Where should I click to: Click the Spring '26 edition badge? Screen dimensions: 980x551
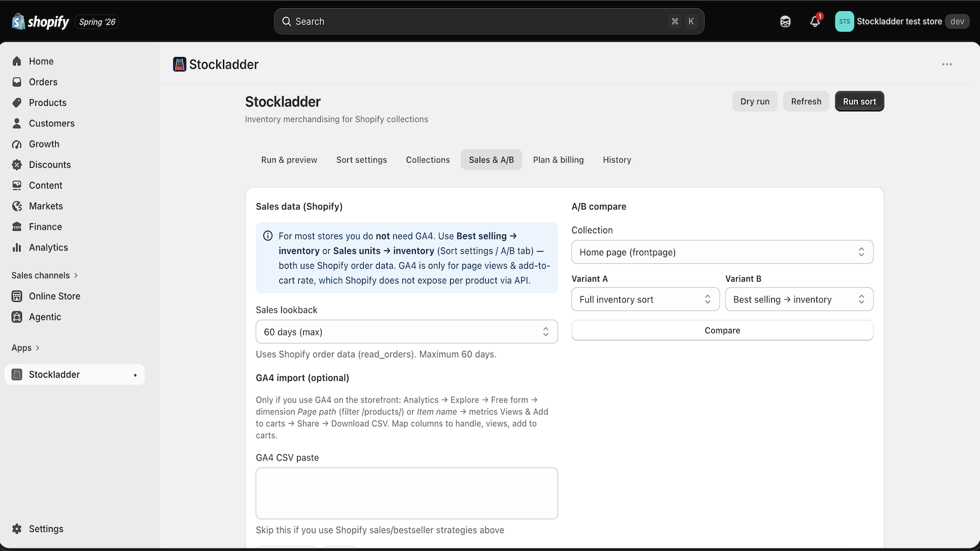(97, 22)
